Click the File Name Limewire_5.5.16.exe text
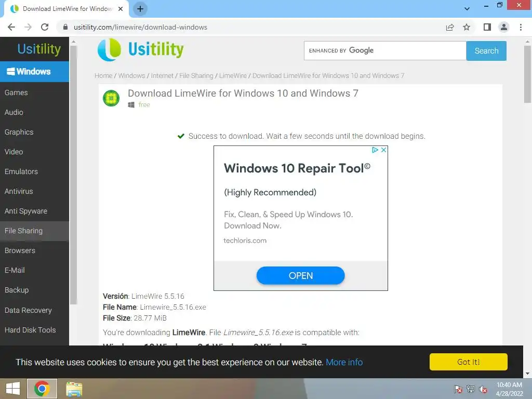The height and width of the screenshot is (399, 532). pyautogui.click(x=154, y=307)
